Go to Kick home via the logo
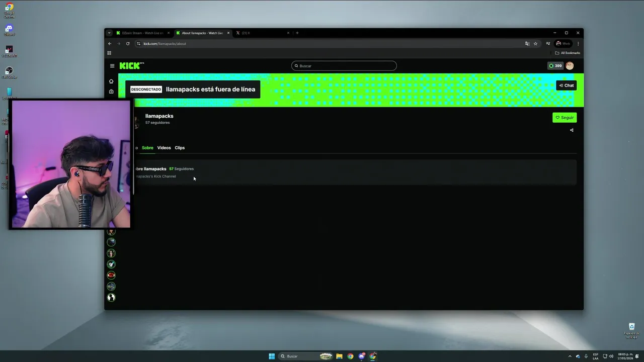This screenshot has width=644, height=362. (132, 66)
